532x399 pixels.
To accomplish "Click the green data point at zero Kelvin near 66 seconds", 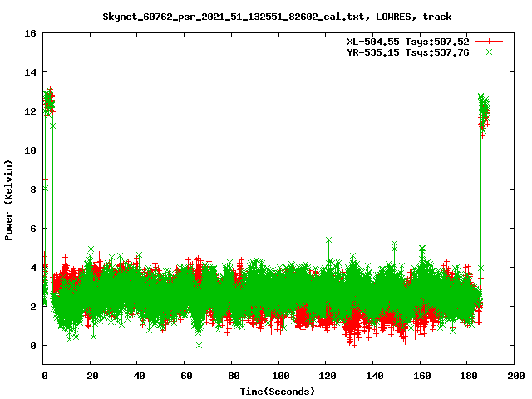I will (x=199, y=345).
